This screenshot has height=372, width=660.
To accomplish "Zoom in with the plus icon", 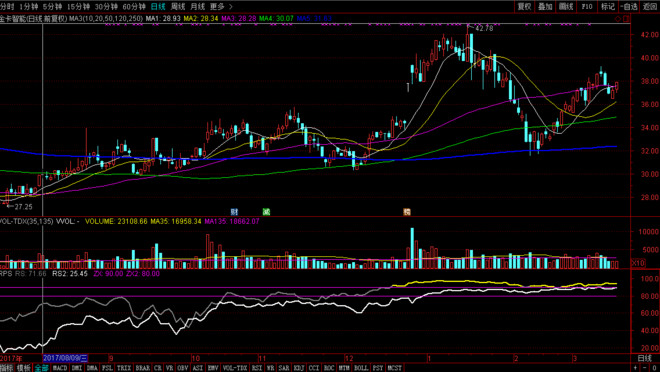I will click(x=635, y=368).
